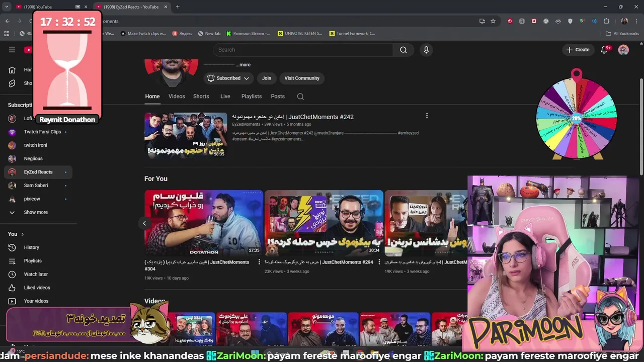Click the Home icon in sidebar
The image size is (644, 362).
click(x=12, y=70)
